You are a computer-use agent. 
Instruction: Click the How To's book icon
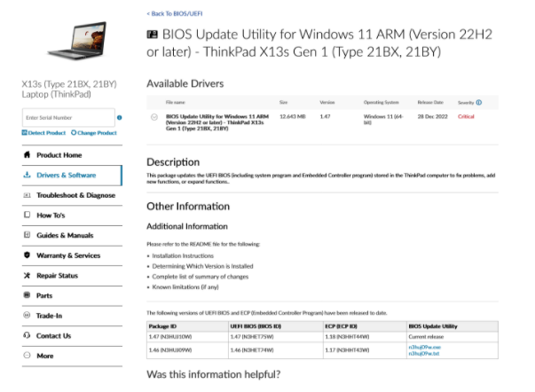tap(27, 215)
